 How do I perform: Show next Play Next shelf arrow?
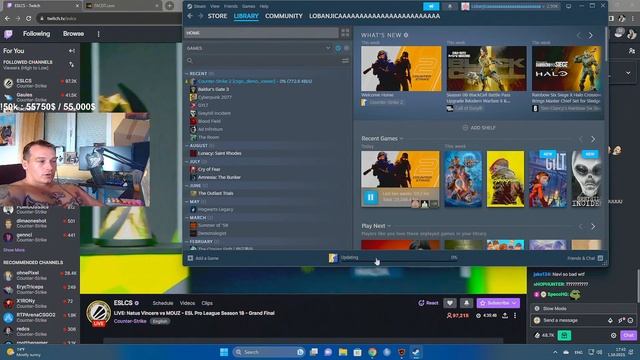pos(593,227)
